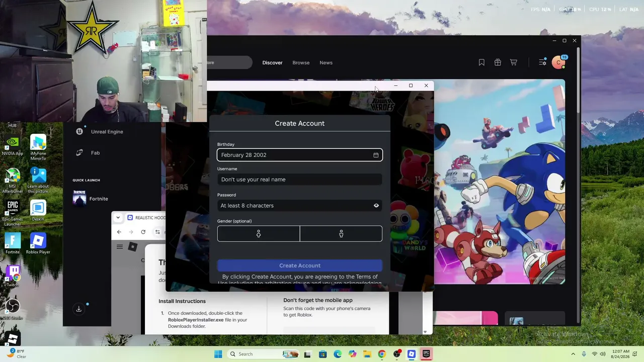Click the Password input field
This screenshot has height=362, width=644.
point(300,206)
